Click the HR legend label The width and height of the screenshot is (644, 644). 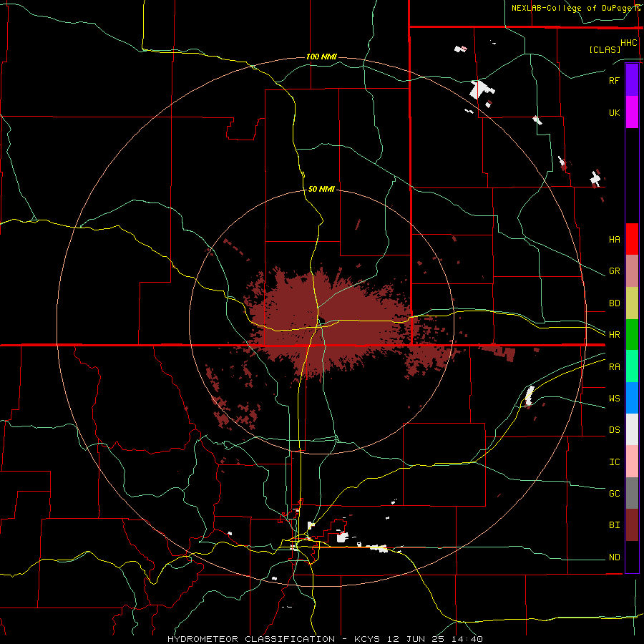click(614, 334)
